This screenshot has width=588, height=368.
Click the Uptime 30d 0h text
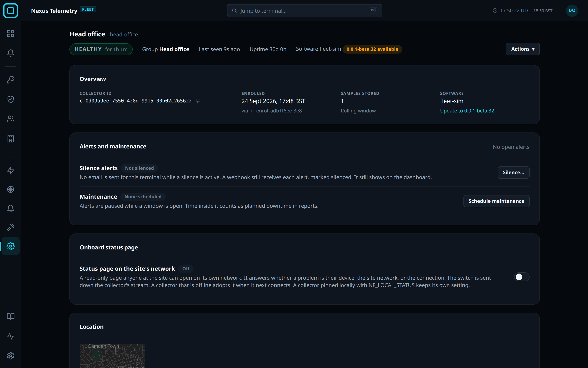click(268, 49)
